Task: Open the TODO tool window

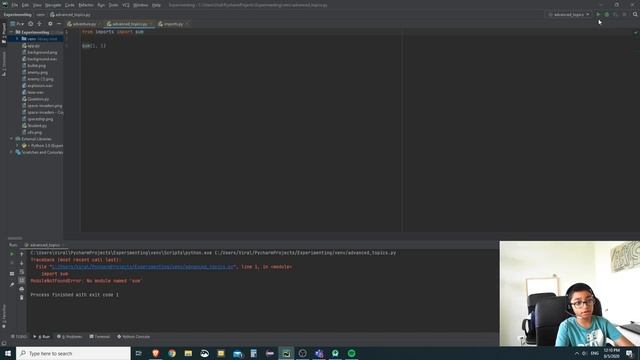Action: click(18, 337)
